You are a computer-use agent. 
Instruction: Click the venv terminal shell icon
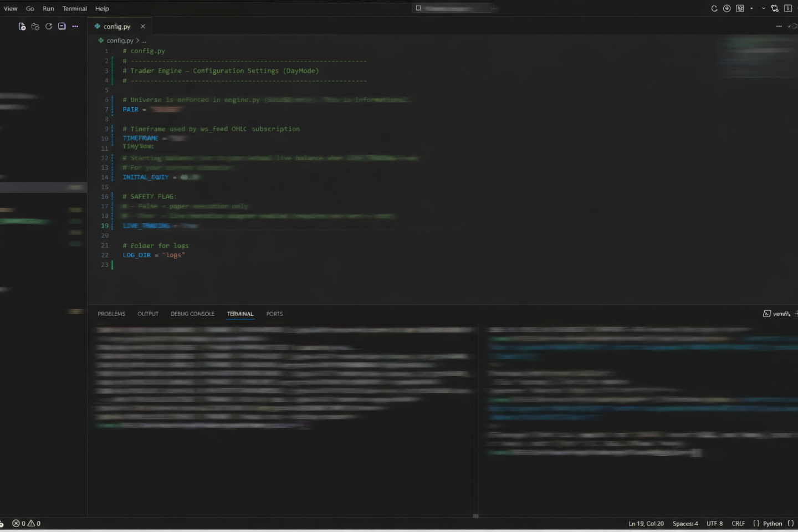(x=767, y=314)
